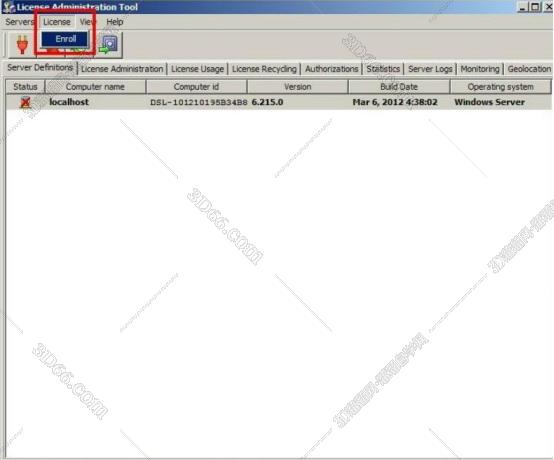Switch to the License Administration tab
The height and width of the screenshot is (460, 554).
(x=122, y=69)
